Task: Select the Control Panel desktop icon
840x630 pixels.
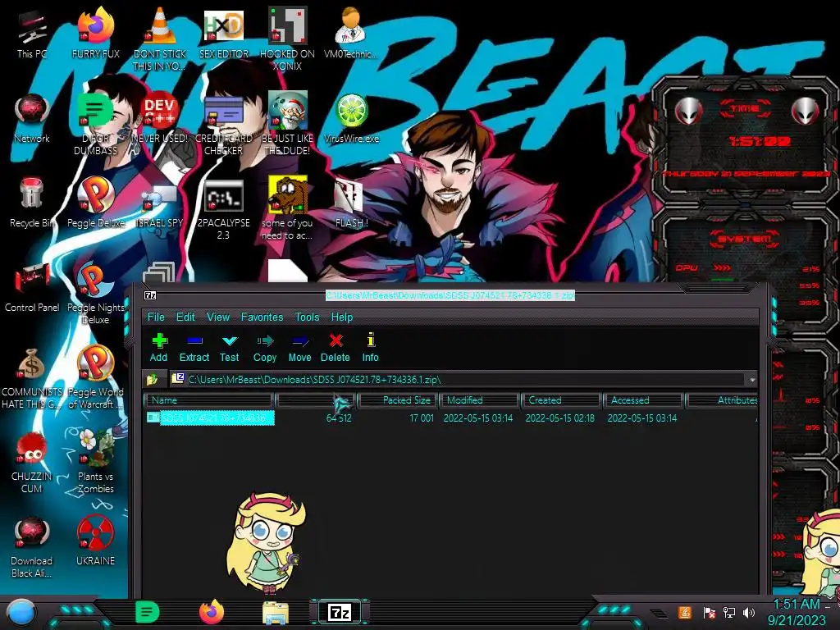Action: click(32, 288)
